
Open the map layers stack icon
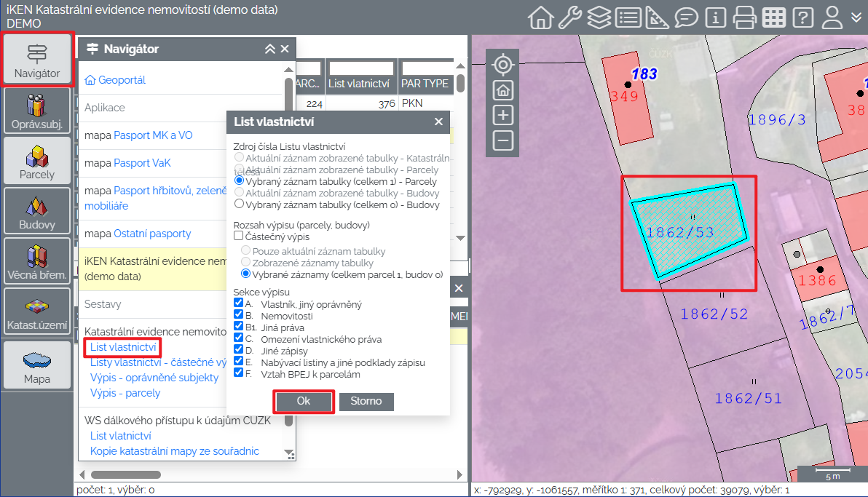[599, 17]
